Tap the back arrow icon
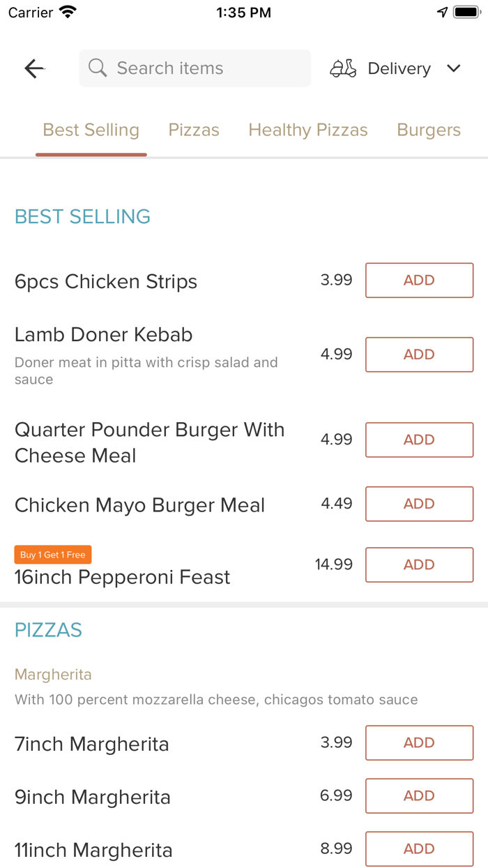This screenshot has width=488, height=868. 34,68
